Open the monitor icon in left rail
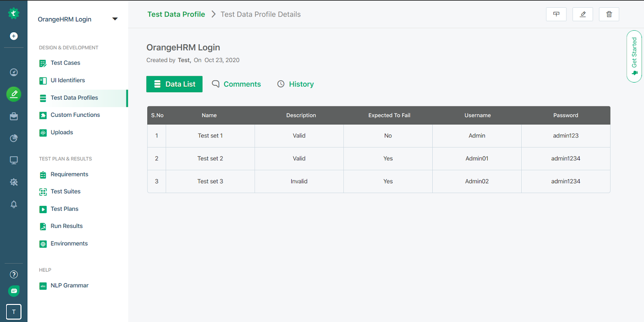The width and height of the screenshot is (644, 322). pyautogui.click(x=14, y=160)
